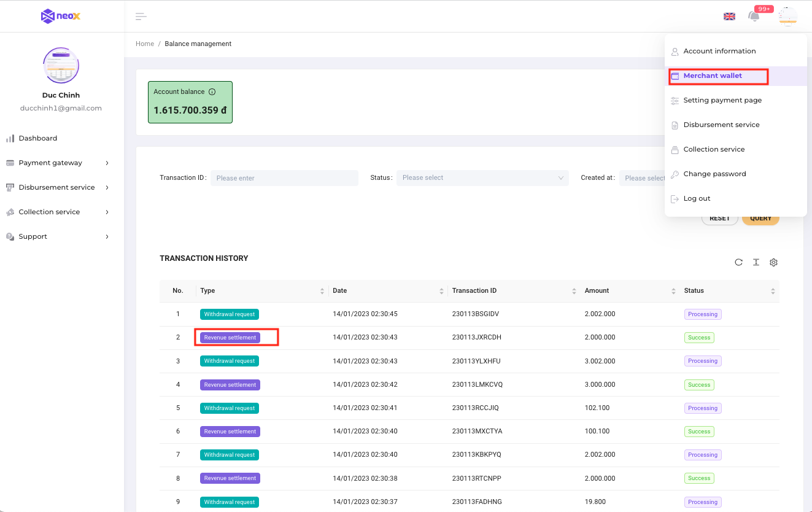Viewport: 812px width, 512px height.
Task: Expand Payment gateway sidebar menu
Action: [58, 163]
